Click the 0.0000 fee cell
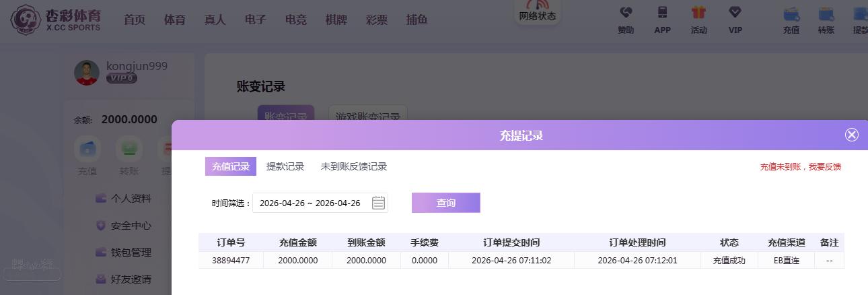 (x=425, y=260)
